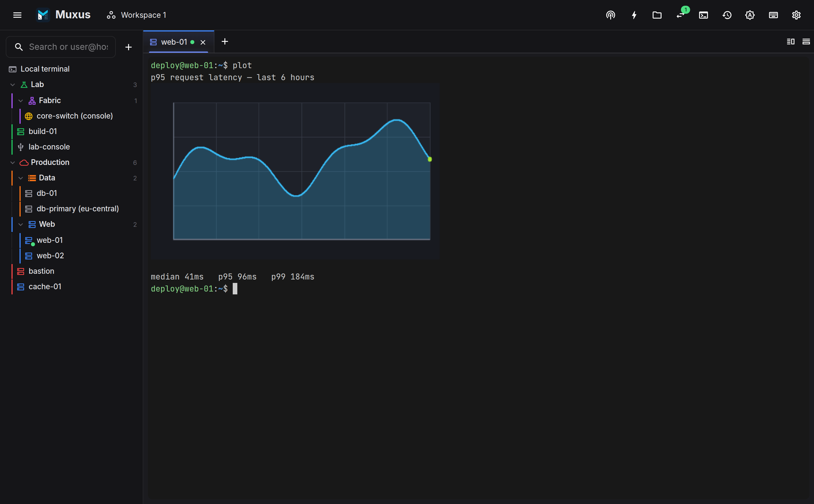Click the Fabric network icon
The image size is (814, 504).
pos(32,101)
